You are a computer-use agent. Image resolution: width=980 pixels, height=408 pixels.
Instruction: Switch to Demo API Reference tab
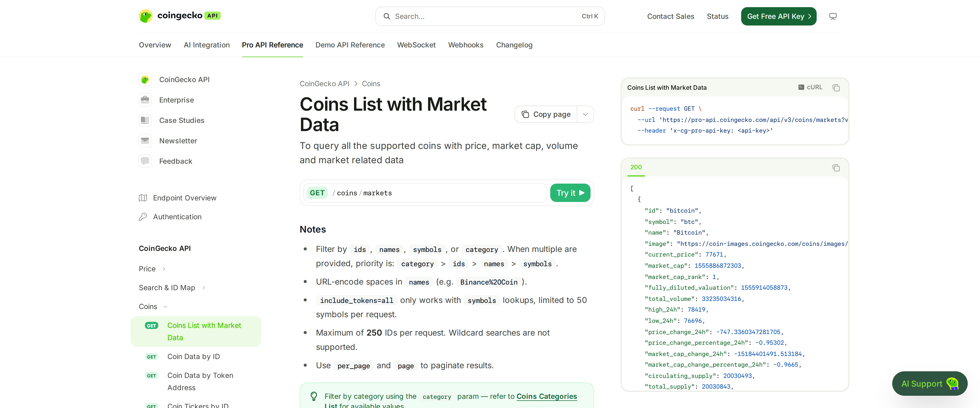350,45
